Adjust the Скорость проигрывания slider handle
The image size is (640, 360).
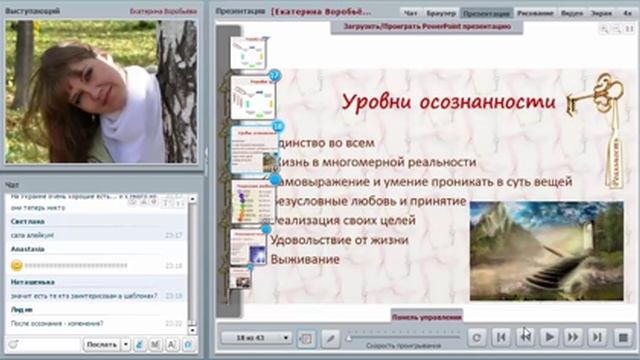[x=349, y=338]
